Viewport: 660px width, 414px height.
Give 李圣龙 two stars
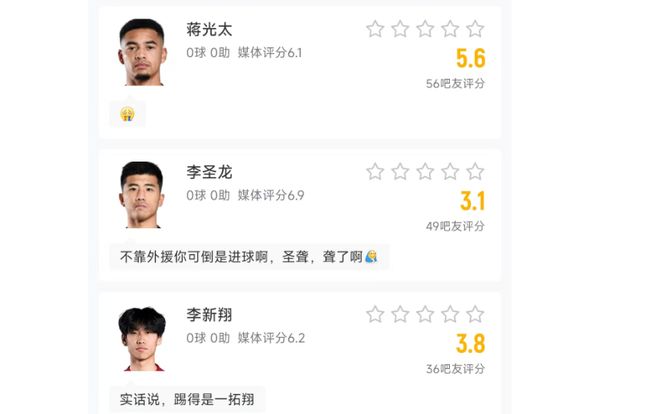(400, 171)
